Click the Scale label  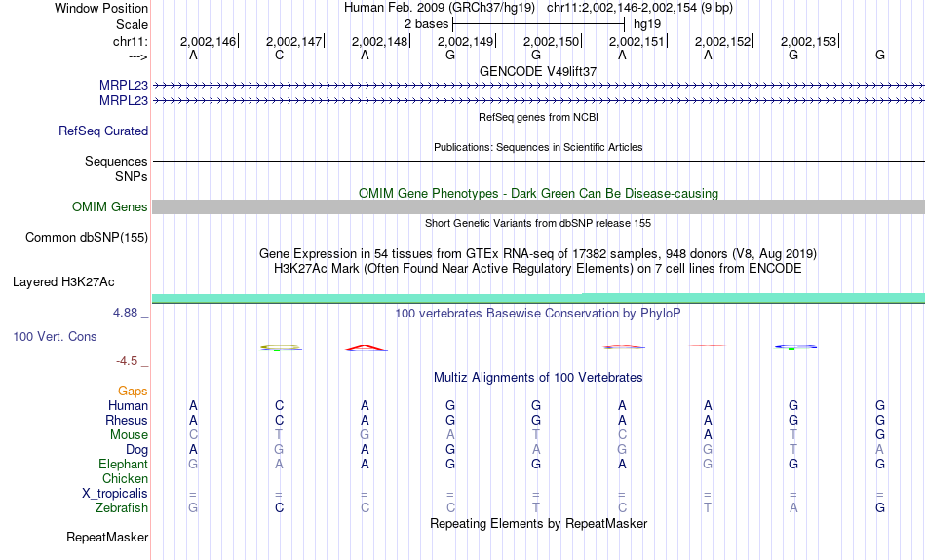(133, 24)
